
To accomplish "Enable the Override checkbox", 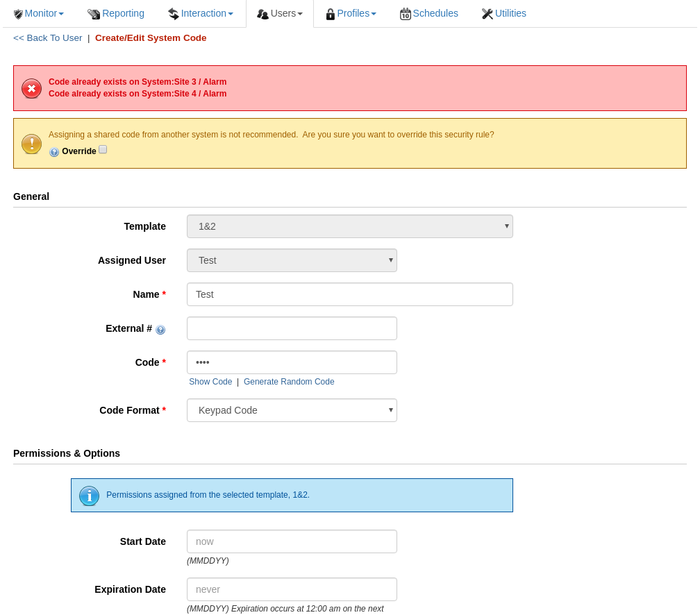I will [103, 150].
